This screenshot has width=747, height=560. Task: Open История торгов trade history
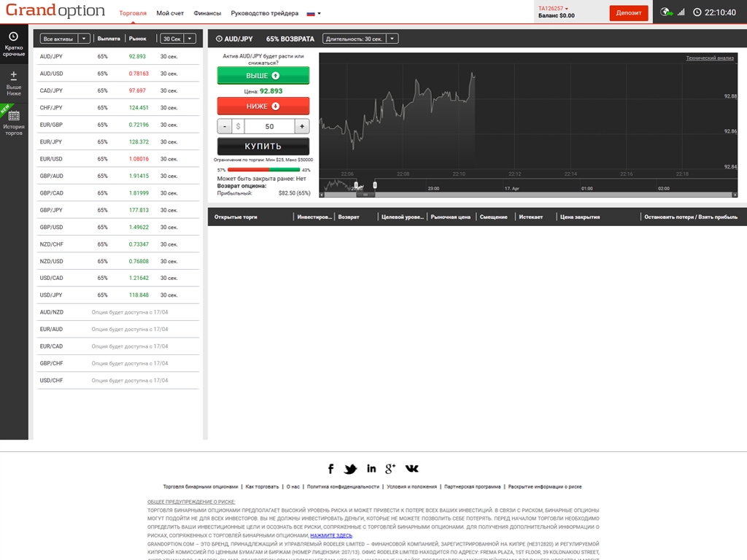click(14, 121)
